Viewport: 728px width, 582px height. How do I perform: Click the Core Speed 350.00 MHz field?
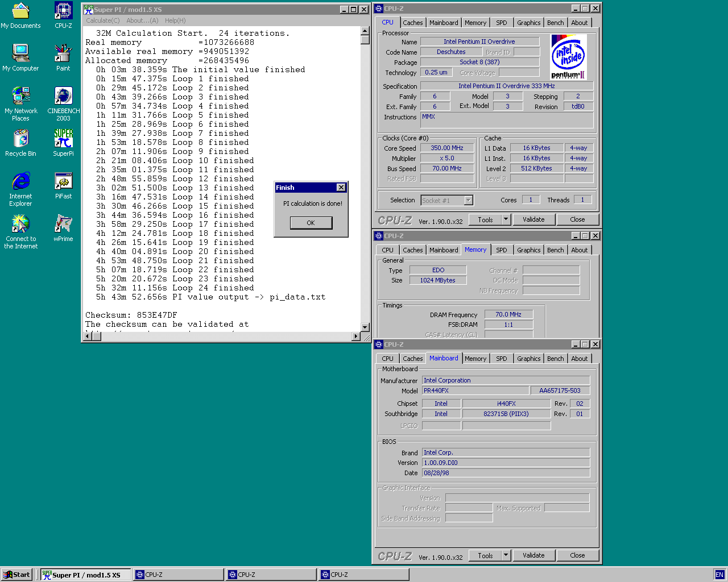click(447, 148)
